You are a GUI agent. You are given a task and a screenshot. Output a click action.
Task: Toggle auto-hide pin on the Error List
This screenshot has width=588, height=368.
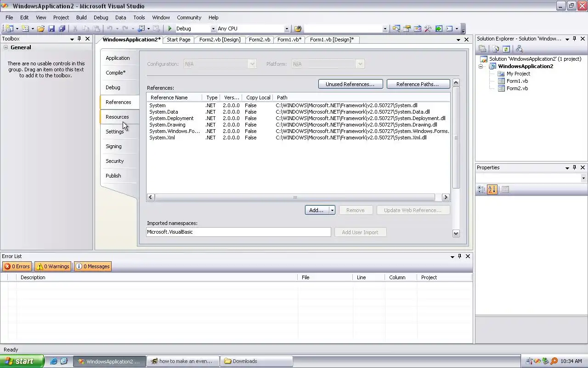tap(459, 256)
